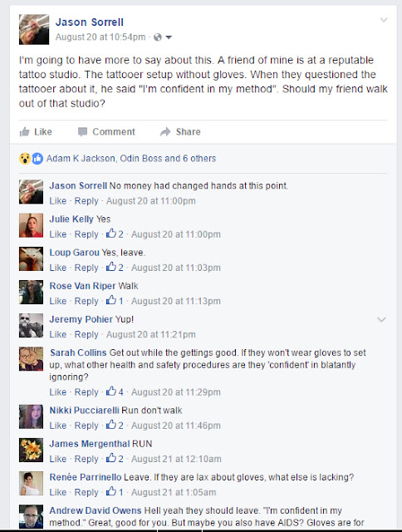Open James Mergenthal's flower profile picture

pyautogui.click(x=31, y=450)
